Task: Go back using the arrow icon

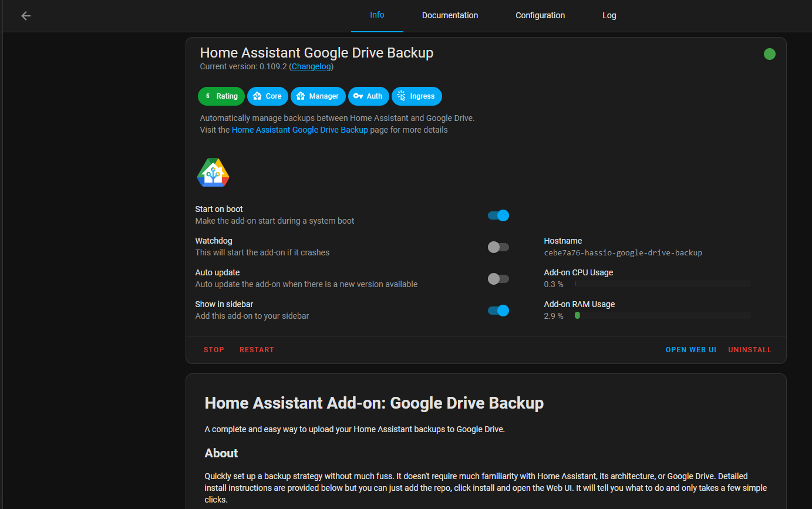Action: 26,16
